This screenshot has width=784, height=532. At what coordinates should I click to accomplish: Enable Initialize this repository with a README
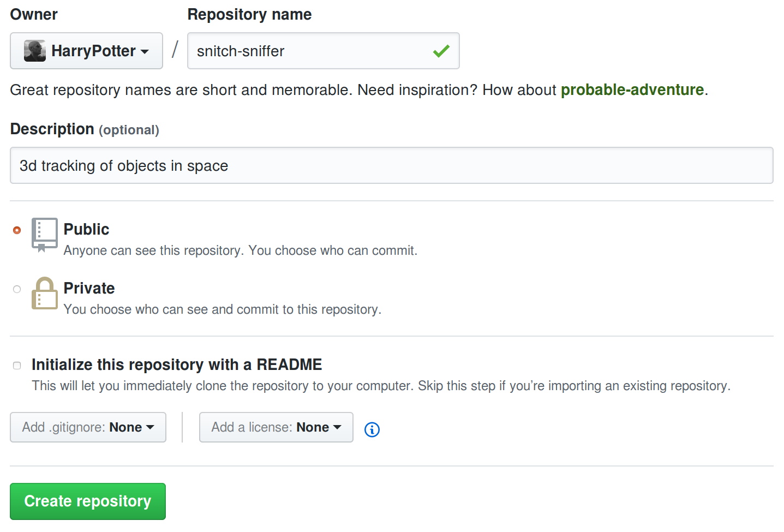click(17, 366)
